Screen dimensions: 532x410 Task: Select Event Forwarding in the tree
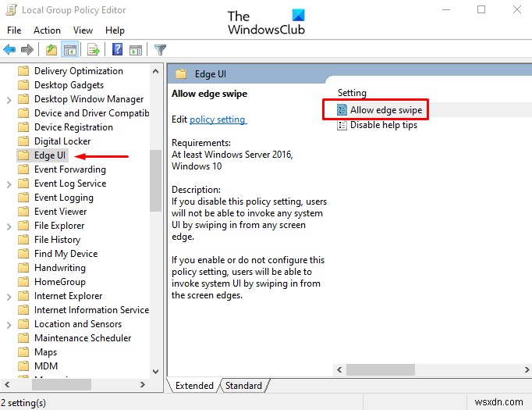(70, 169)
